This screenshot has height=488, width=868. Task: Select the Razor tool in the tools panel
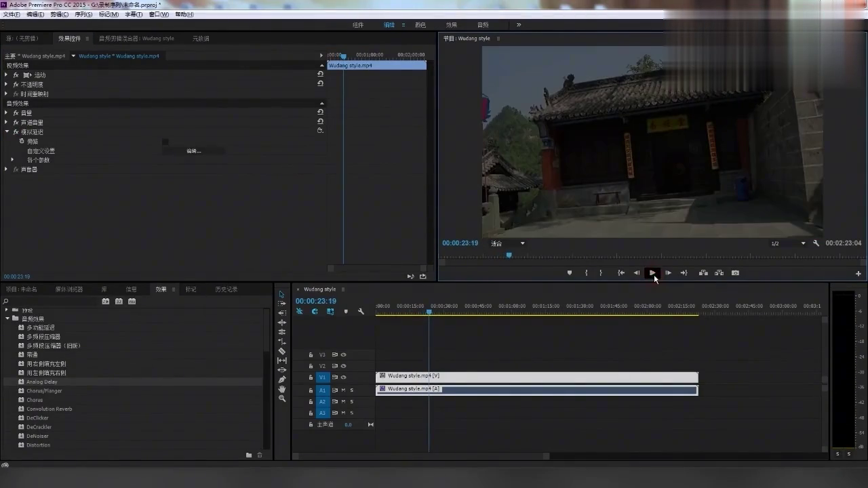(282, 351)
